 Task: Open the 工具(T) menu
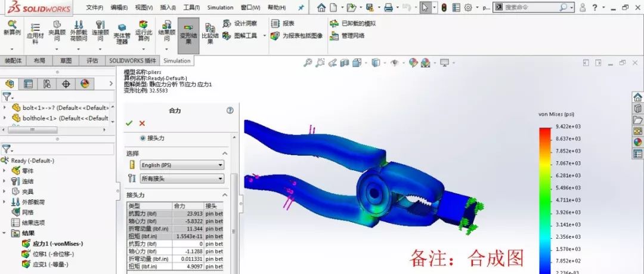(x=191, y=8)
